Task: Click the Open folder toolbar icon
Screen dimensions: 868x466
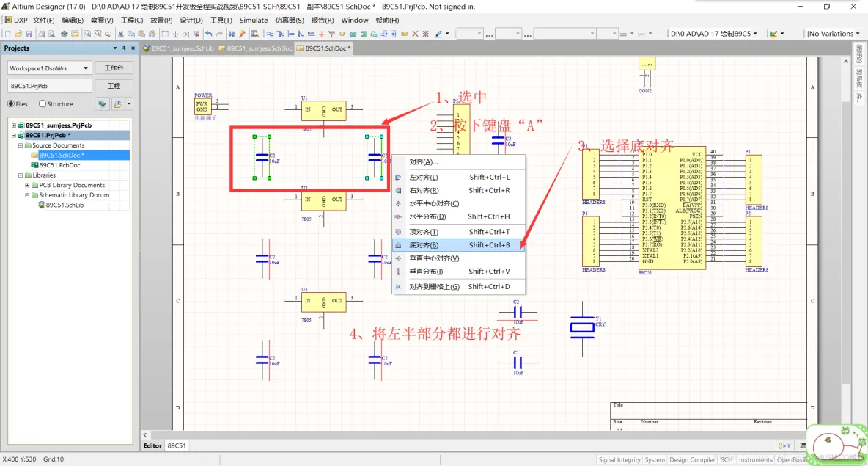Action: tap(18, 34)
